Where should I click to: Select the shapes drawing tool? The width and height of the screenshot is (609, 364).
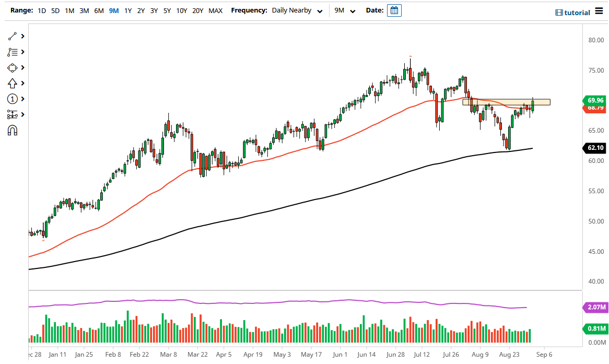point(11,67)
